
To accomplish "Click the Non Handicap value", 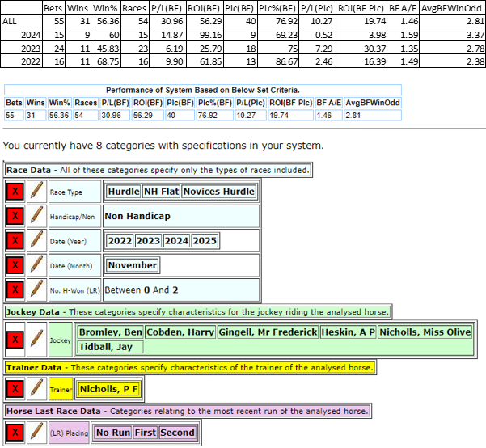I will tap(137, 216).
